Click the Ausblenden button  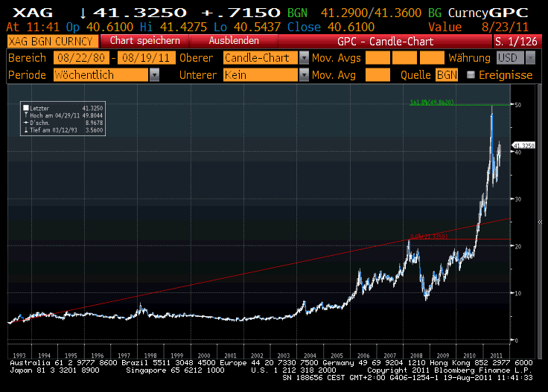[234, 41]
